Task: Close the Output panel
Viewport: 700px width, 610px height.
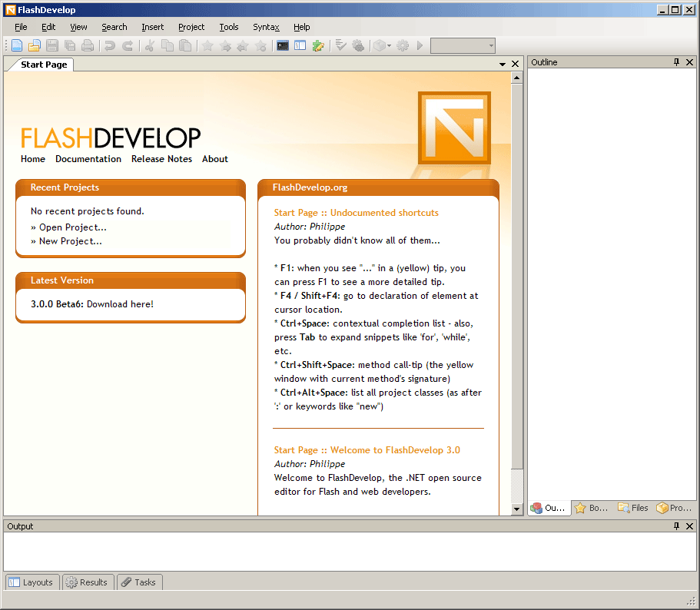Action: 690,526
